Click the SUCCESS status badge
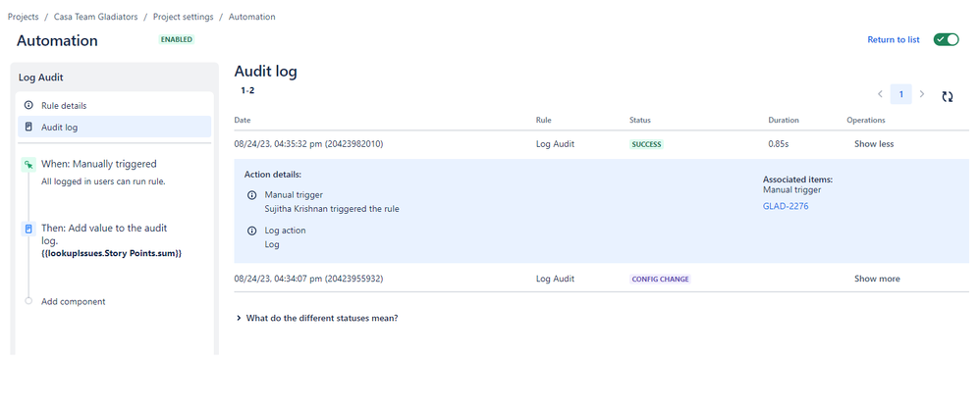The image size is (980, 412). pos(646,144)
